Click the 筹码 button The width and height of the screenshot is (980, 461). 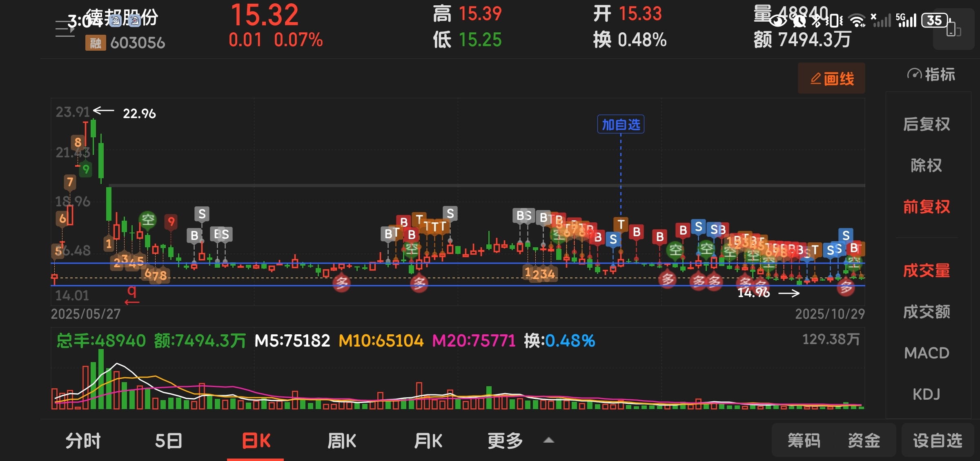804,441
